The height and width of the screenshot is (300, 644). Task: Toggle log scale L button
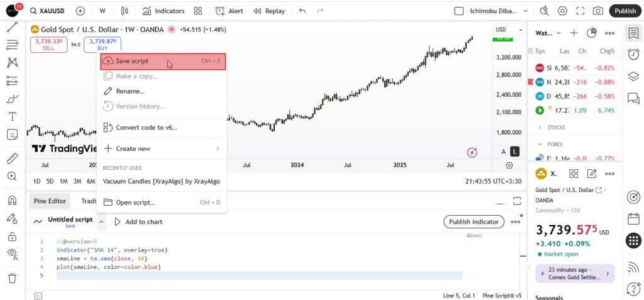tap(515, 151)
